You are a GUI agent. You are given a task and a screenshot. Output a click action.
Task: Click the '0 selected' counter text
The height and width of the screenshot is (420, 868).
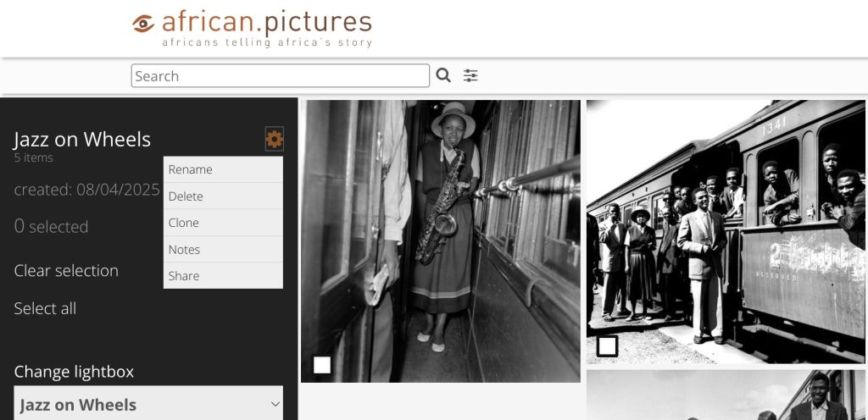tap(51, 226)
